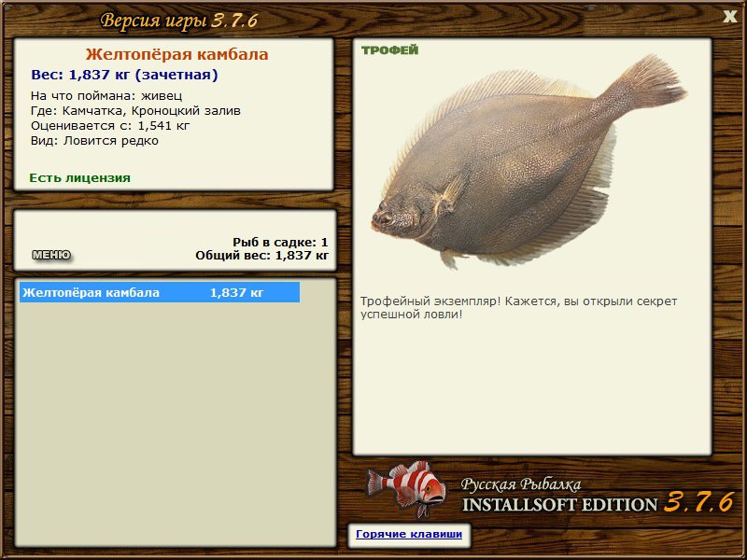The width and height of the screenshot is (747, 560).
Task: Select Желтопёрая камбала in the catch list
Action: [159, 293]
